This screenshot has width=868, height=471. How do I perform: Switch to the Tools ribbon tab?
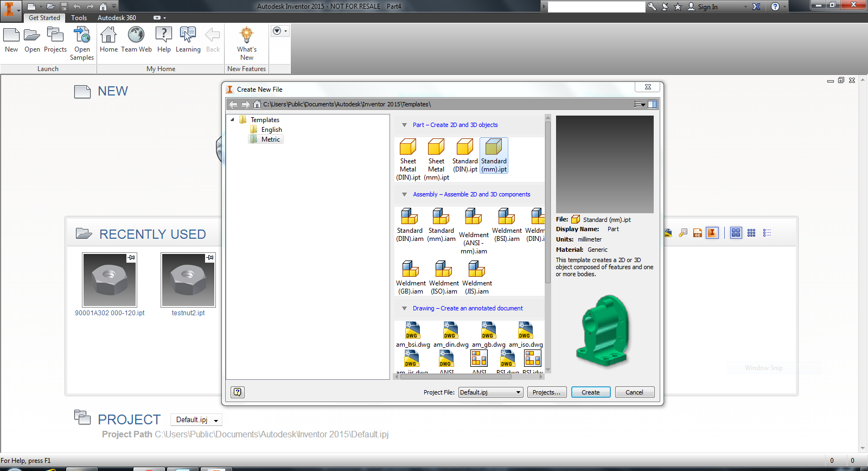(x=79, y=18)
